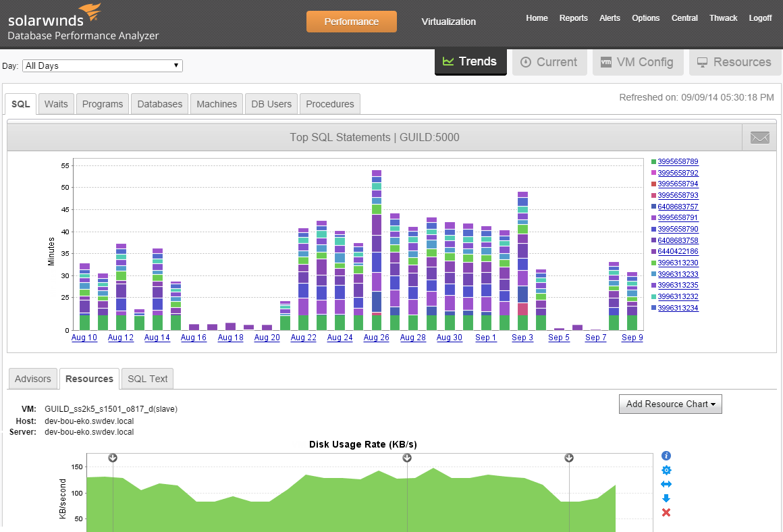Click the email envelope icon in chart header

pyautogui.click(x=759, y=137)
